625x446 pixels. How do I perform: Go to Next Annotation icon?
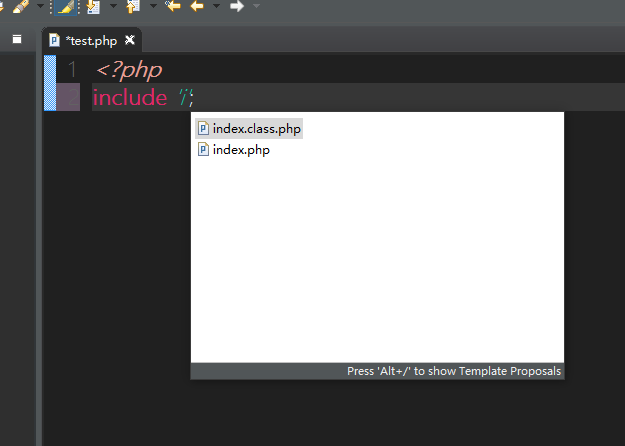click(93, 7)
